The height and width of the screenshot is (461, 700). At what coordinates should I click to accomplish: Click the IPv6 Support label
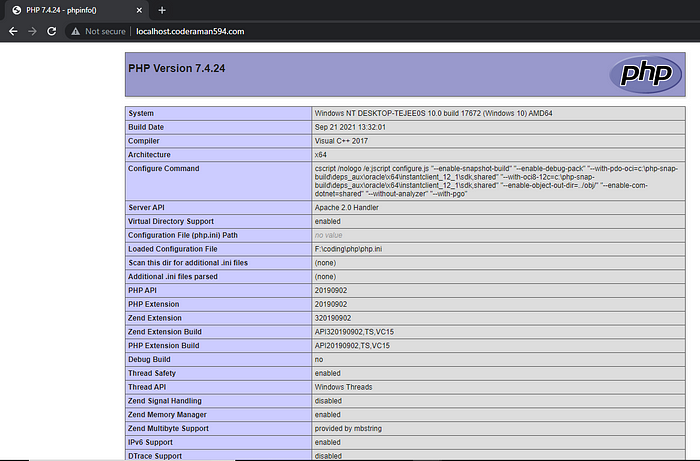150,443
